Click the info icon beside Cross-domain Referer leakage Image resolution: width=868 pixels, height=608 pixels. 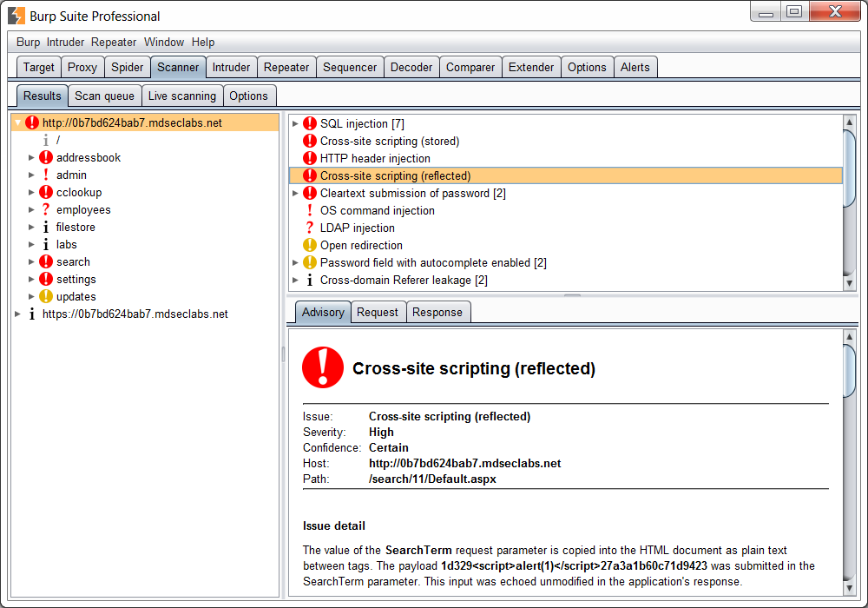click(x=310, y=280)
